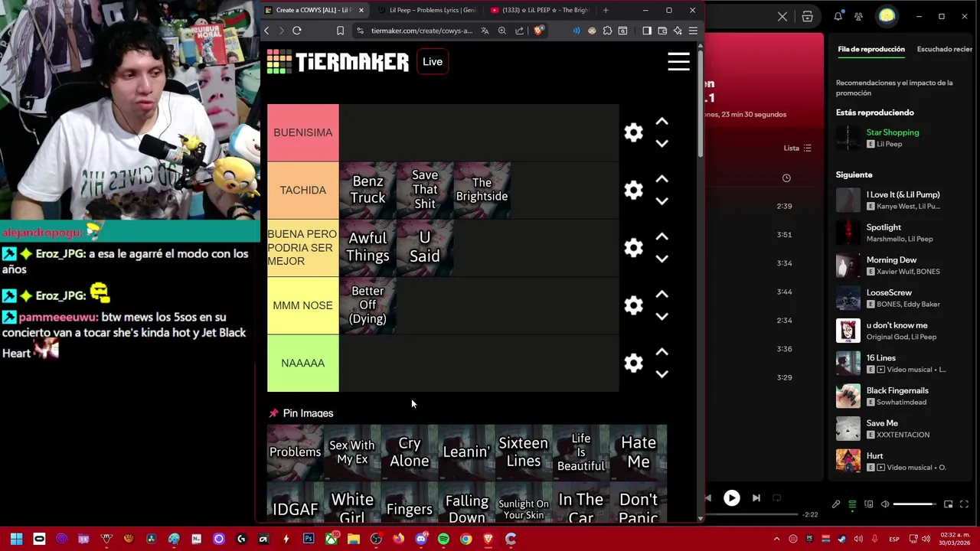Open settings gear for BUENISIMA tier

(633, 132)
